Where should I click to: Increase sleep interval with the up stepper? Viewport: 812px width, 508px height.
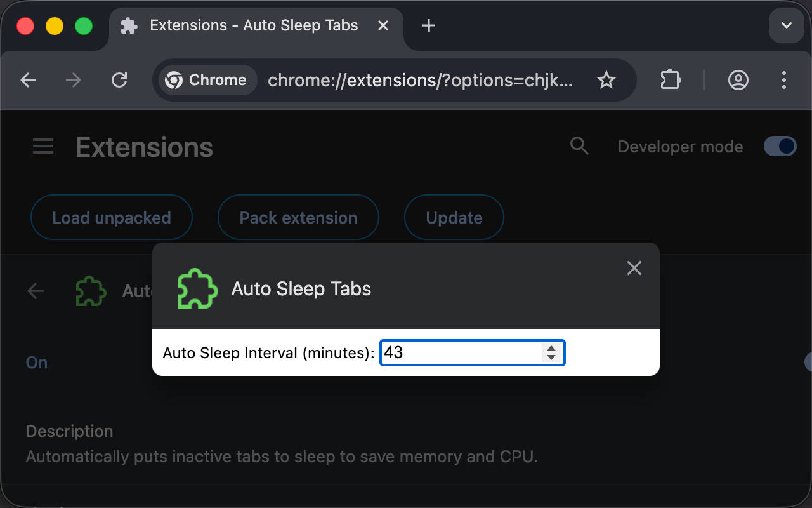click(551, 348)
